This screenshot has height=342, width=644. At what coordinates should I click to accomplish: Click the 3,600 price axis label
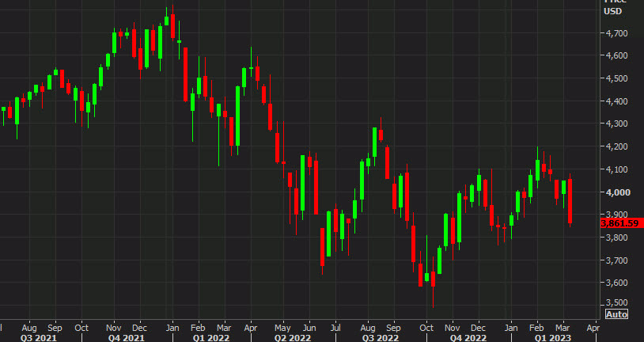[x=616, y=283]
